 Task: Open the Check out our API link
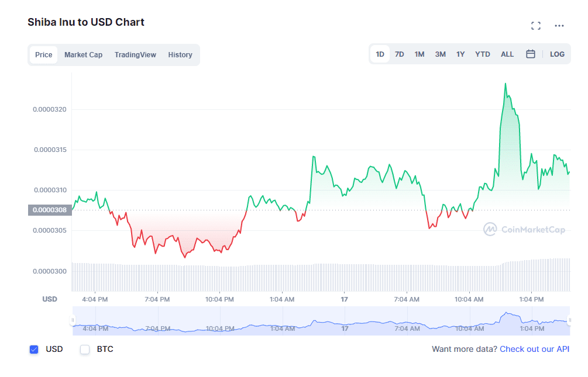click(534, 350)
